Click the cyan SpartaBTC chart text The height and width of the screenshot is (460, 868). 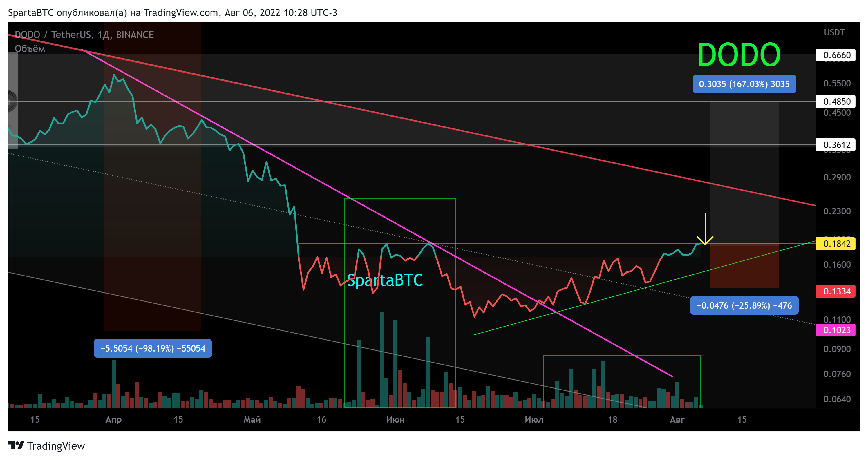click(x=385, y=280)
